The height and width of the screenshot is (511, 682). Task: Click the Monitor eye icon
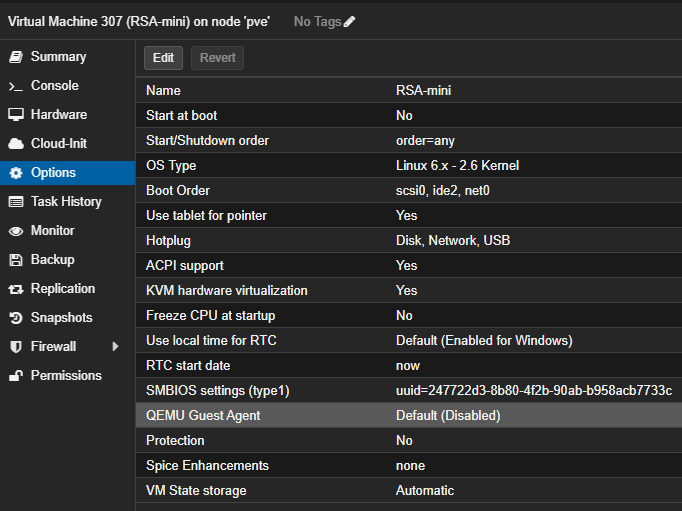coord(15,231)
